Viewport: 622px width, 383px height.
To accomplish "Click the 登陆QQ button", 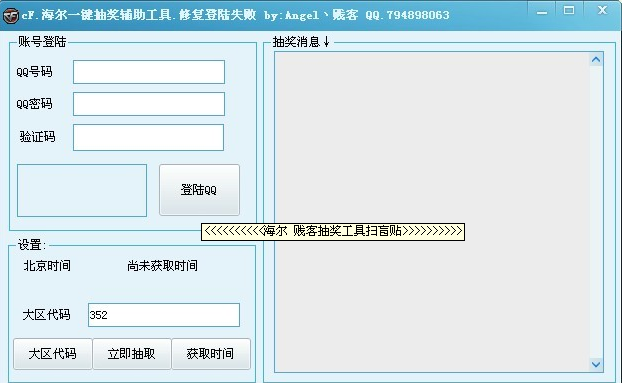I will (x=199, y=190).
